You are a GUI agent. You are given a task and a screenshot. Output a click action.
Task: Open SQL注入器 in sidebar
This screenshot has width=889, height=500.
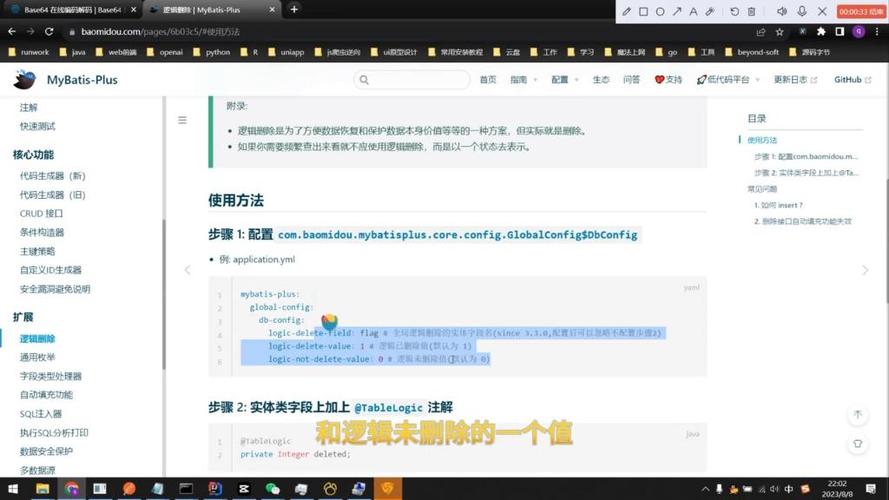point(41,414)
